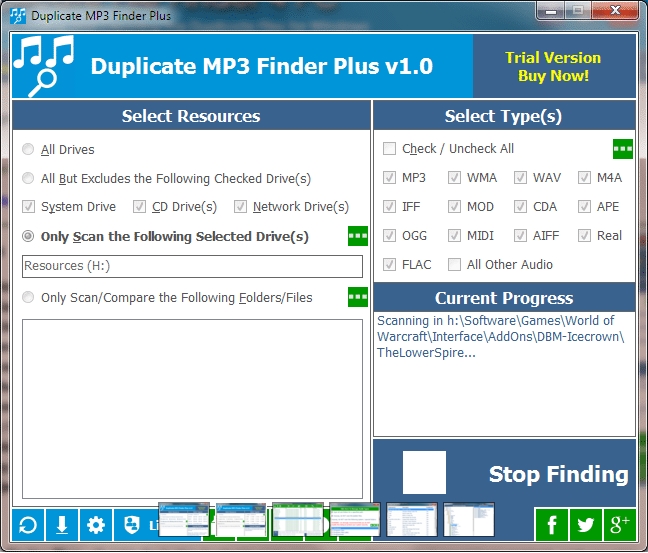Open the fourth thumbnail with green dialog
This screenshot has width=648, height=553.
pos(355,519)
